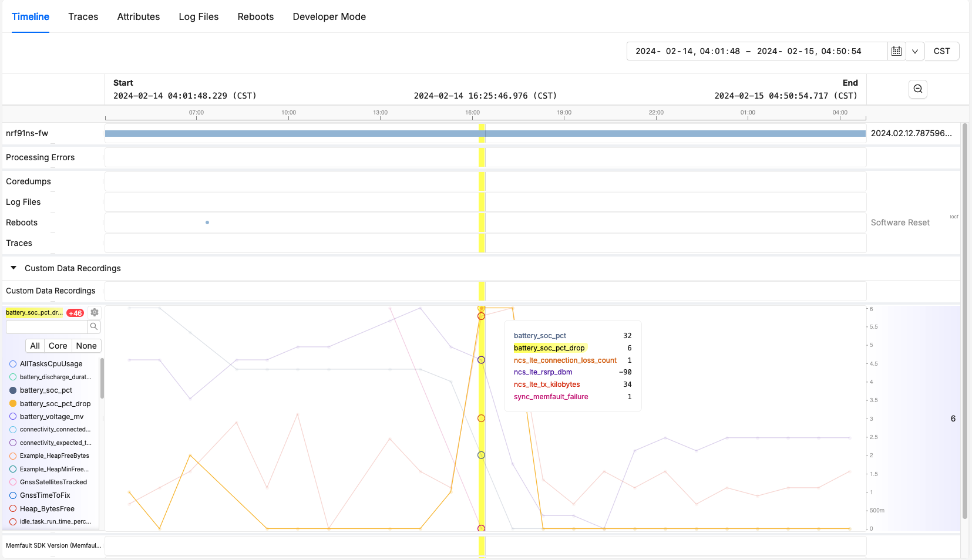The width and height of the screenshot is (972, 560).
Task: Open the Developer Mode tab
Action: [x=329, y=16]
